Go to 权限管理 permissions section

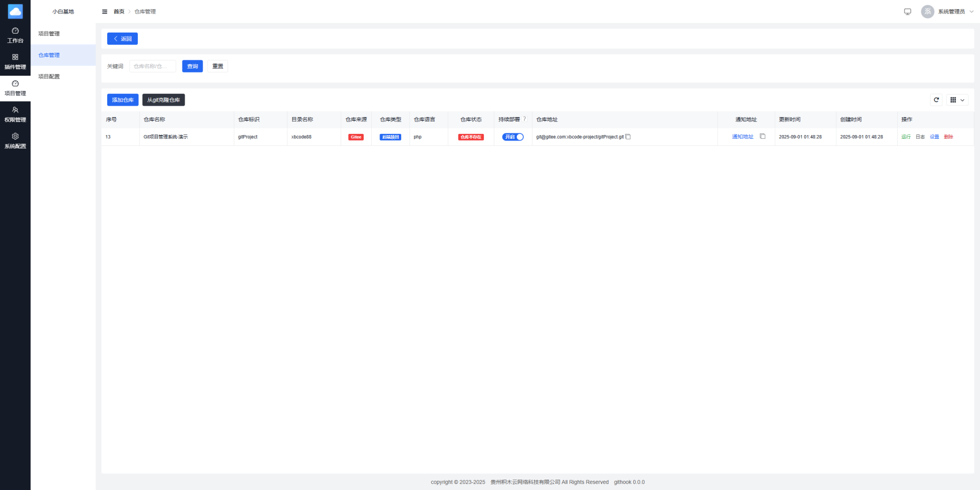point(15,114)
